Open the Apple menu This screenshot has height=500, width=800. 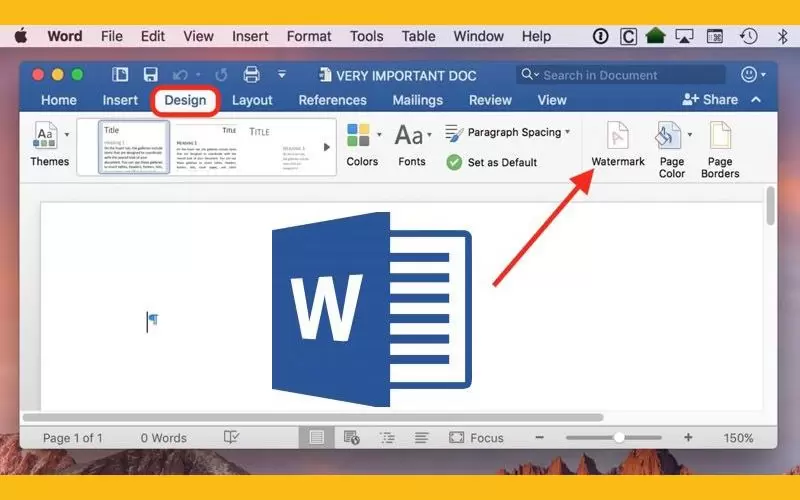click(21, 36)
